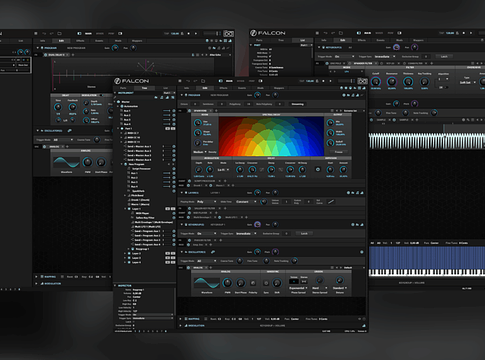Click Sparkverb Mix knob in Output section
This screenshot has width=485, height=360.
point(330,123)
